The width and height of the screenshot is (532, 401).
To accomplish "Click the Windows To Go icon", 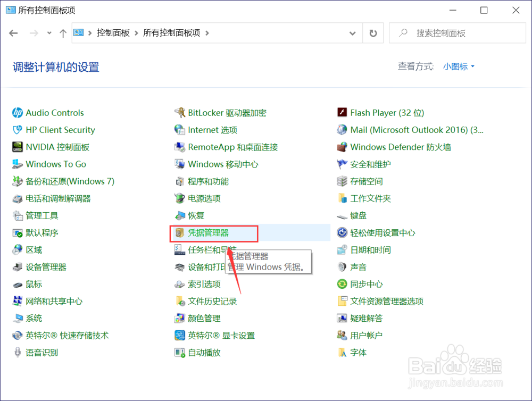I will pyautogui.click(x=18, y=164).
